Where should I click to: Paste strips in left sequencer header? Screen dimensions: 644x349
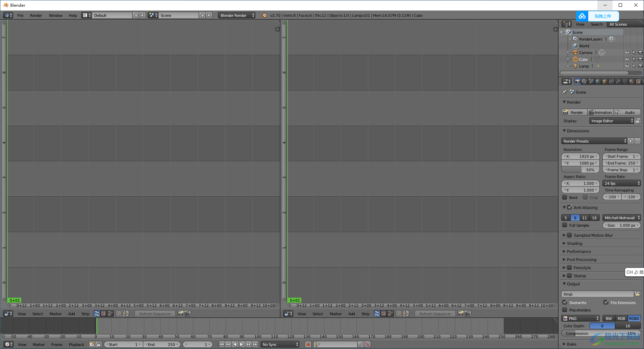coord(125,314)
